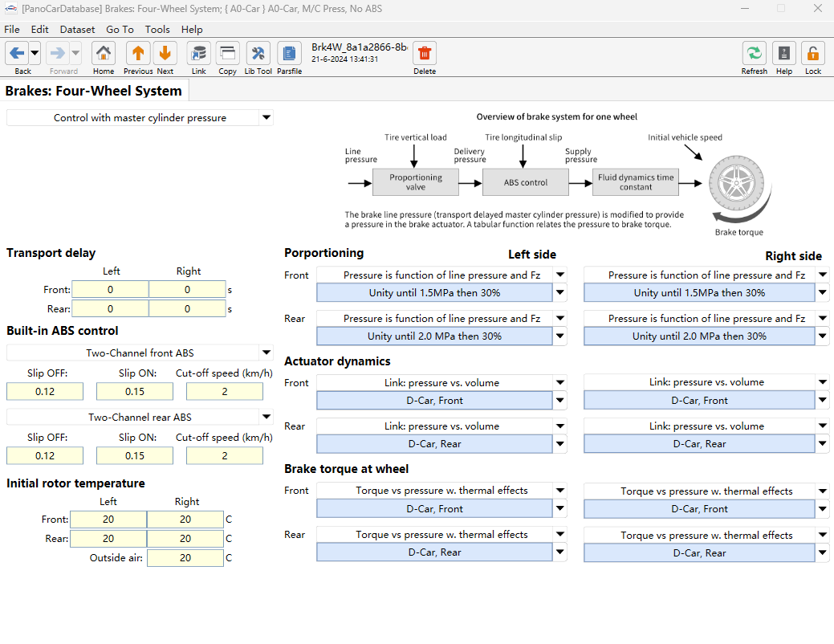The width and height of the screenshot is (834, 644).
Task: Edit rear ABS Slip OFF value field
Action: pos(45,455)
